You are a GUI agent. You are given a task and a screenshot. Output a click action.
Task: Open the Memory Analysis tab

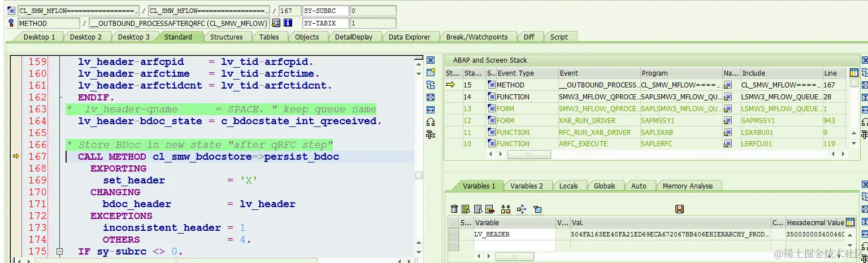click(688, 186)
